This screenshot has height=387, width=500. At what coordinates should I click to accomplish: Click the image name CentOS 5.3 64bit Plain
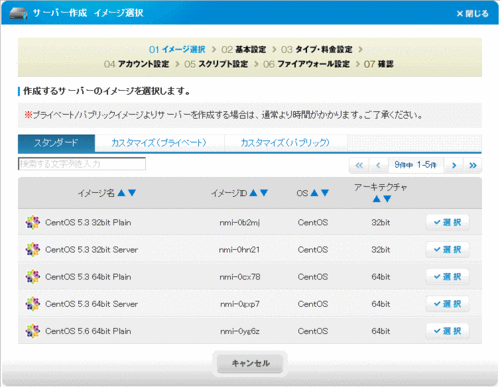(x=88, y=277)
